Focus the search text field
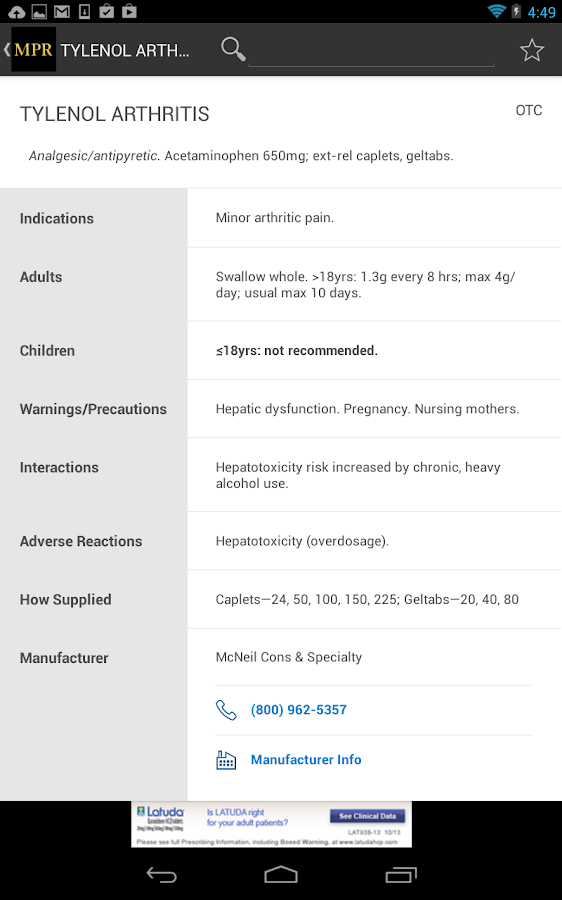The image size is (562, 900). (x=371, y=53)
